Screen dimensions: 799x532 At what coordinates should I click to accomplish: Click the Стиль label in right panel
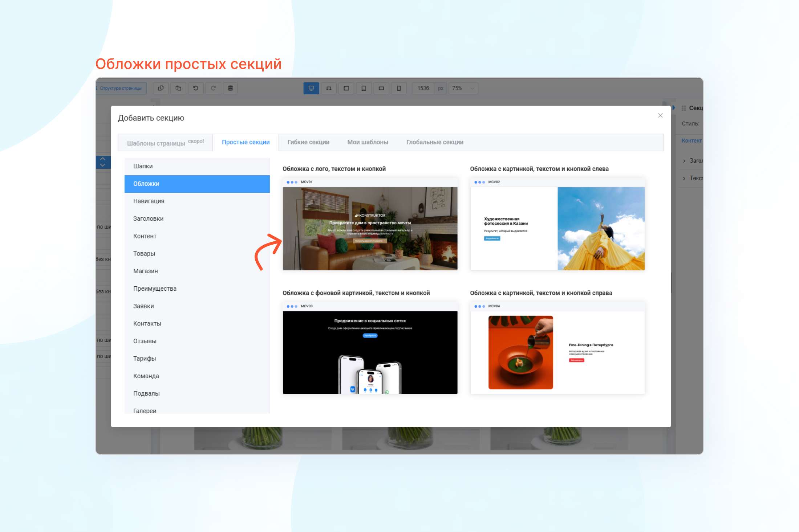click(x=690, y=124)
